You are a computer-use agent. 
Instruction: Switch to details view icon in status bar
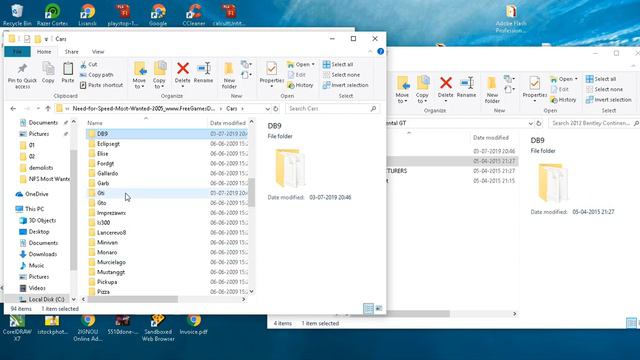point(368,309)
